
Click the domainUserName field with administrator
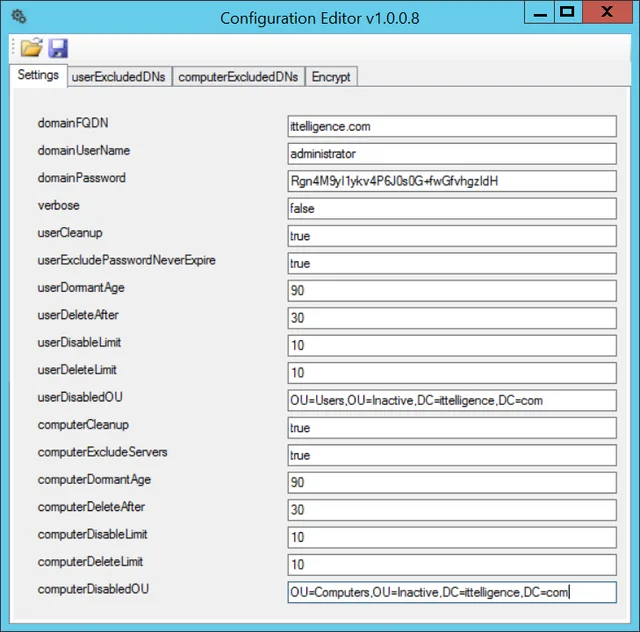pos(452,154)
